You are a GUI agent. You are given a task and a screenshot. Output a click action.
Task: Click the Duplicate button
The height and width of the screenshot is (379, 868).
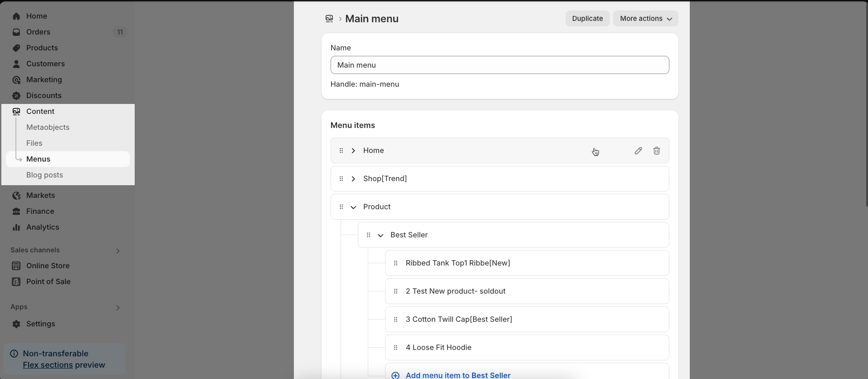[587, 19]
